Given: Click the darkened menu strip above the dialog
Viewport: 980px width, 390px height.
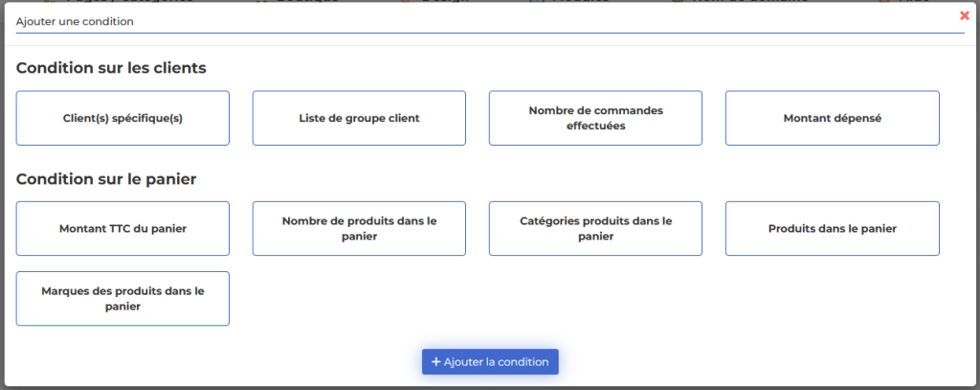Looking at the screenshot, I should point(490,1).
